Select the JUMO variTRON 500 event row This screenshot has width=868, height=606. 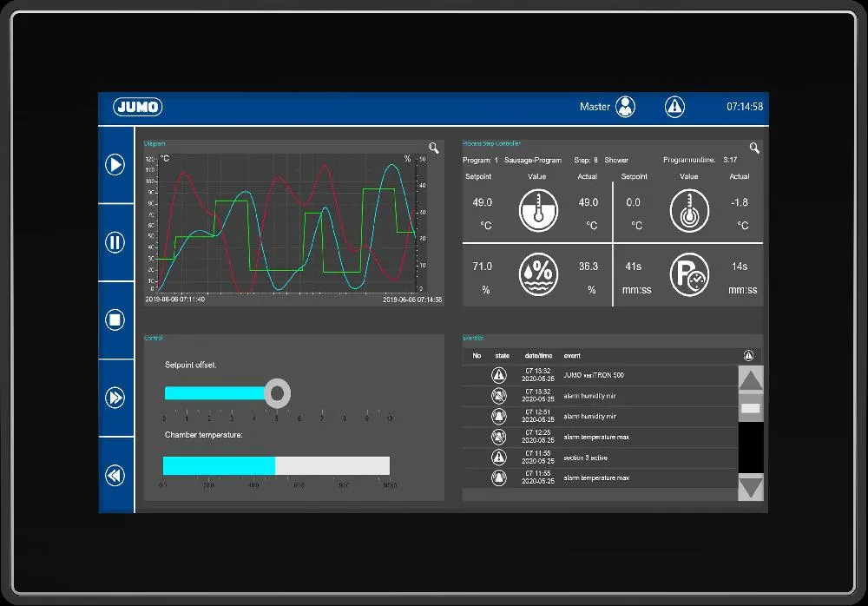pyautogui.click(x=599, y=375)
